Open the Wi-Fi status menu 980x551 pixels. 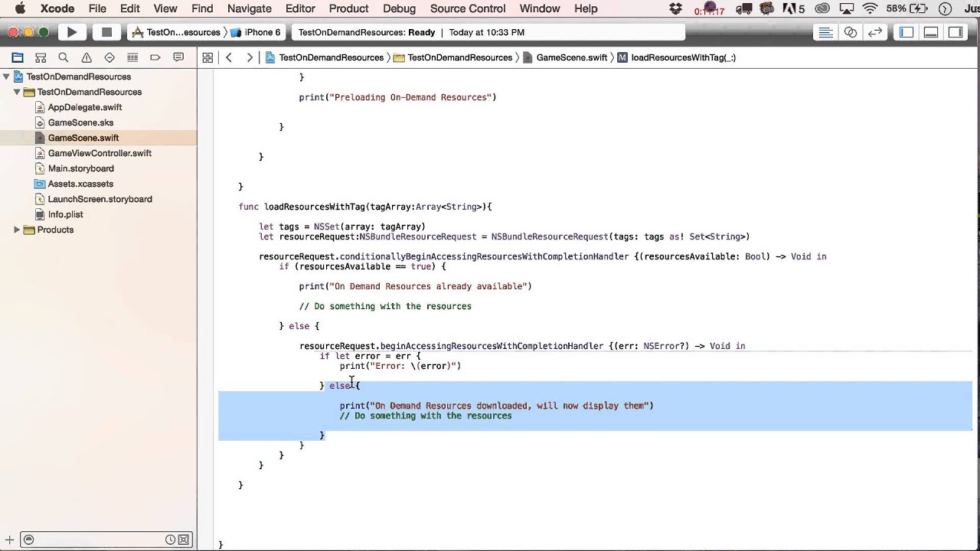coord(870,8)
